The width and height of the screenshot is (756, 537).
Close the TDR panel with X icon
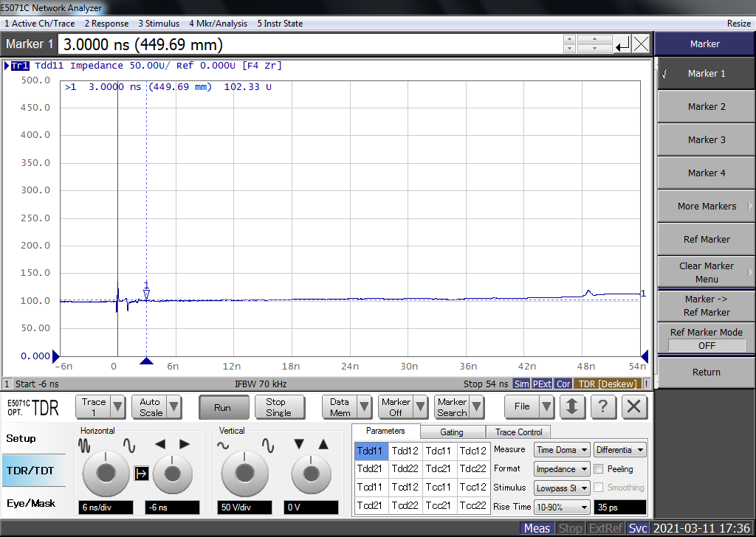tap(633, 406)
